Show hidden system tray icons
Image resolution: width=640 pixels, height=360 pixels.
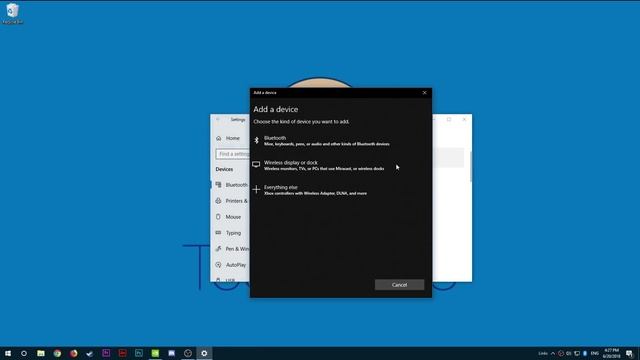click(553, 353)
